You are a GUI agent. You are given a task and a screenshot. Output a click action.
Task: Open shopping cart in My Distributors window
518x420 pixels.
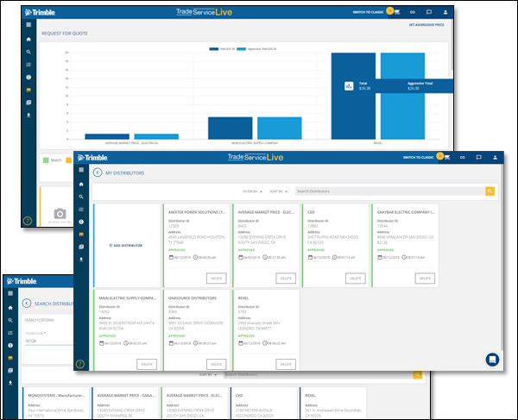(x=447, y=157)
